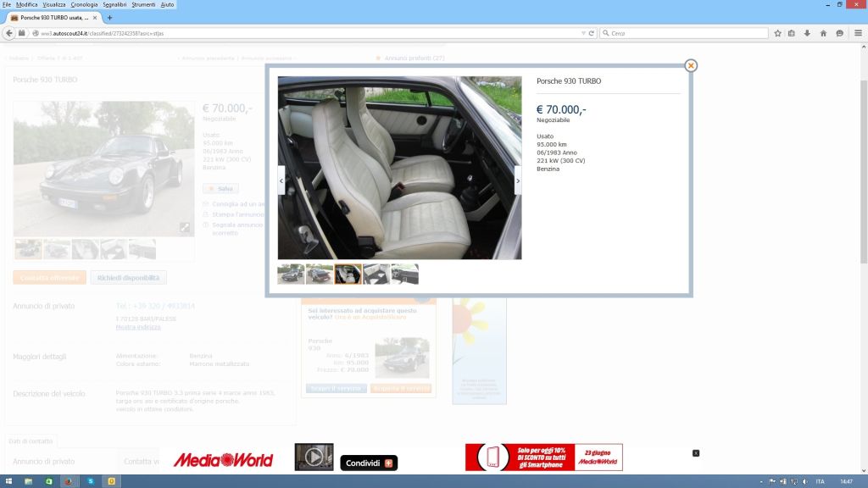Click the page vertical scrollbar
The width and height of the screenshot is (868, 488).
[x=864, y=171]
